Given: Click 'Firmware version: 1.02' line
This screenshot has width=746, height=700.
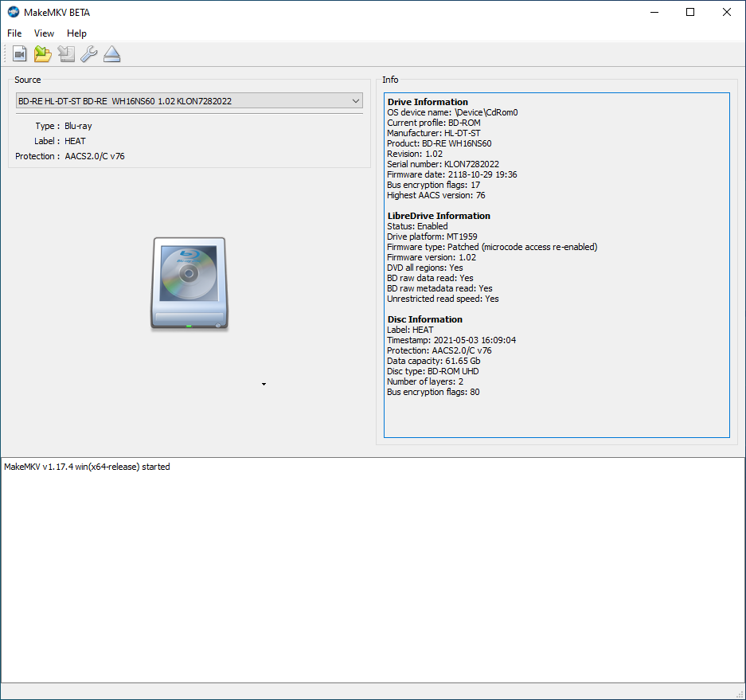Looking at the screenshot, I should click(432, 257).
